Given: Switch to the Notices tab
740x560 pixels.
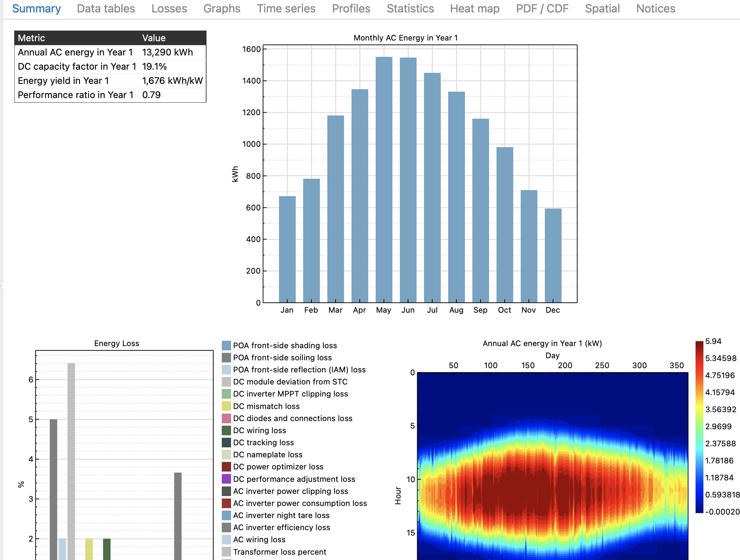Looking at the screenshot, I should pos(655,9).
